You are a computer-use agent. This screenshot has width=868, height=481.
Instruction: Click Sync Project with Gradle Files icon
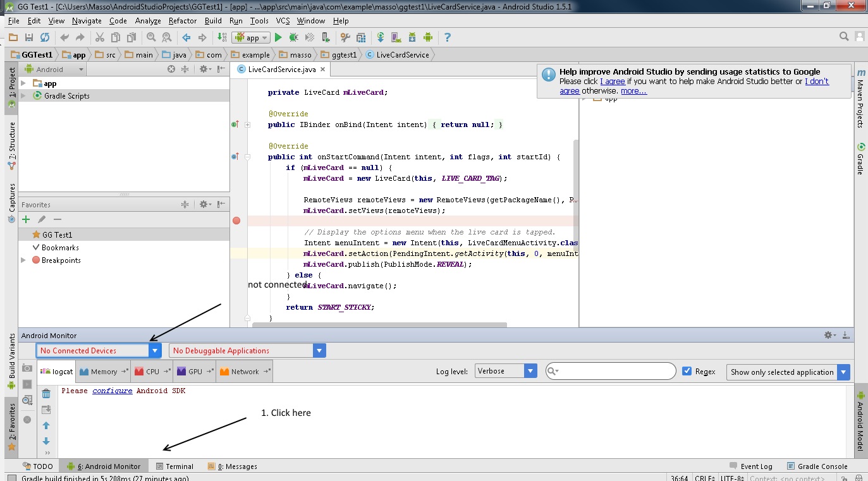tap(381, 38)
